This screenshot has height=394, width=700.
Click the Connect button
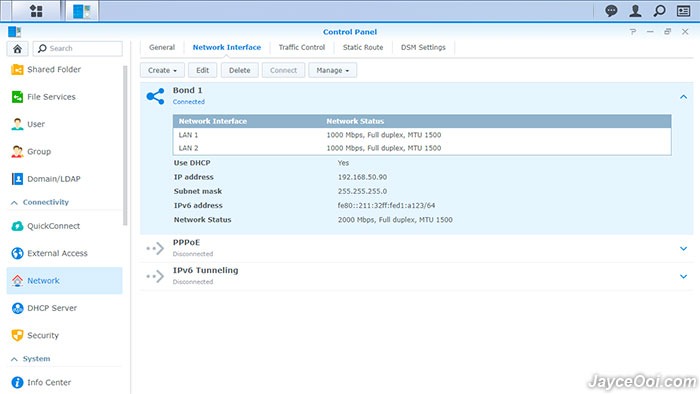point(283,71)
